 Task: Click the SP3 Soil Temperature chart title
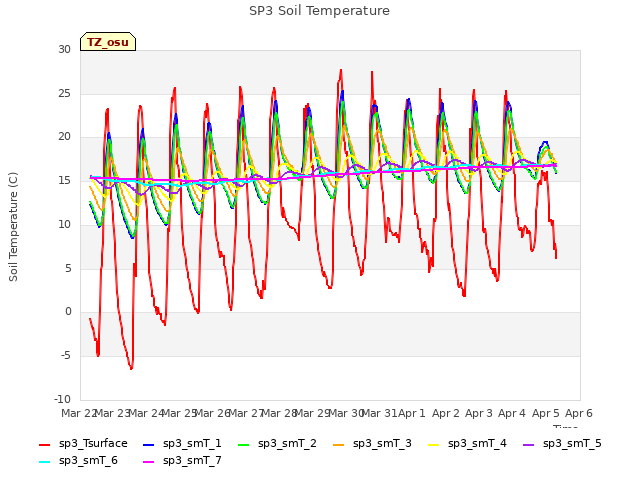(x=319, y=11)
